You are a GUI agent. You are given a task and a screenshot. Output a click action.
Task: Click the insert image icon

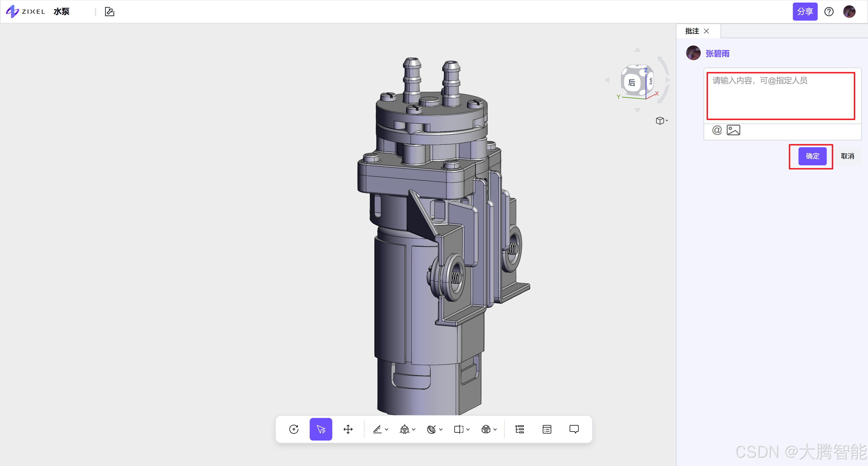[733, 130]
